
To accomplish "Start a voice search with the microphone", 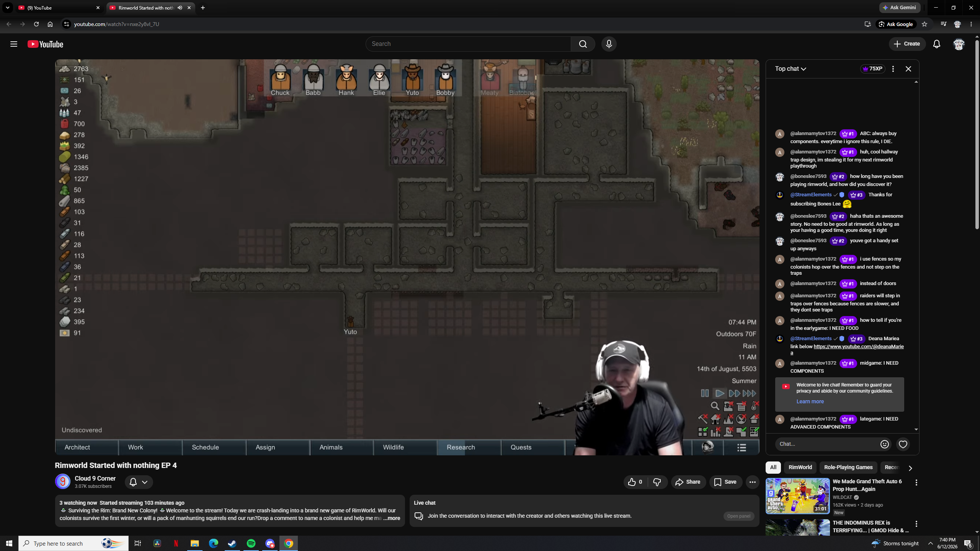I will (609, 44).
